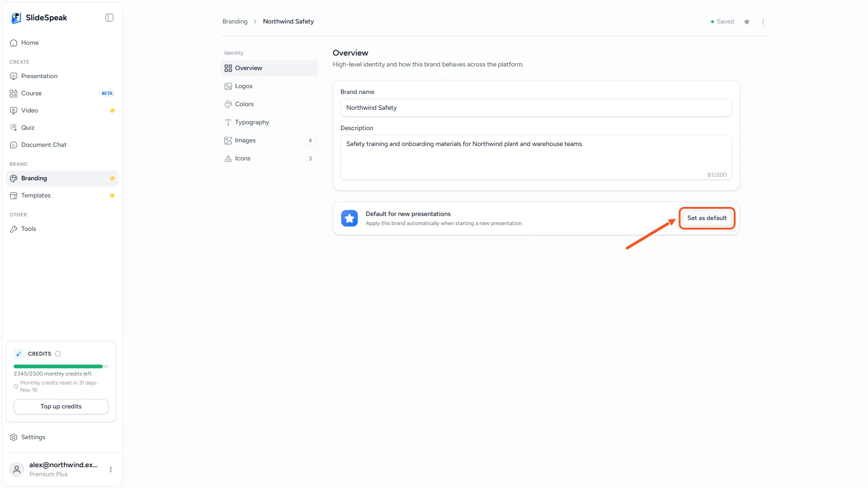868x488 pixels.
Task: Open the account options three-dot menu
Action: [x=111, y=469]
